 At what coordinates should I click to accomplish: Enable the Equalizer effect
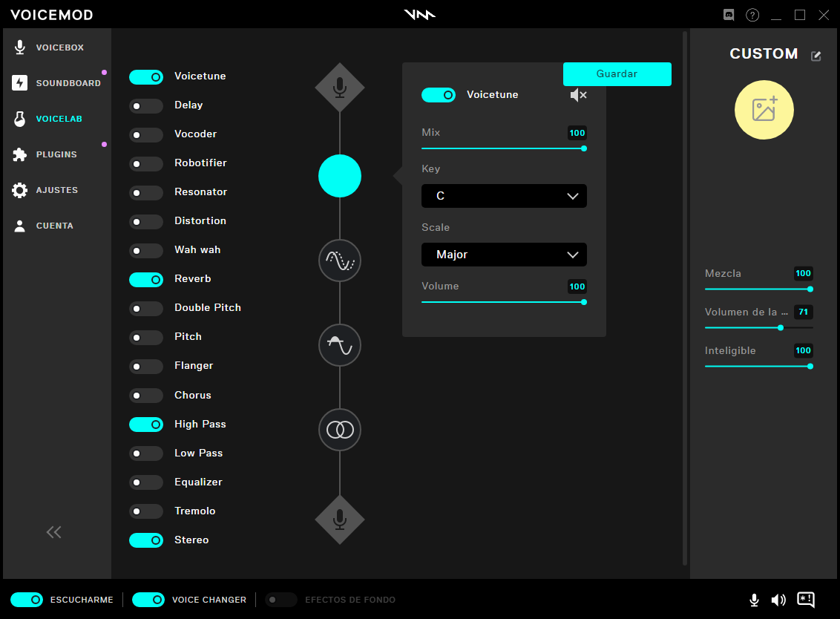click(x=146, y=482)
